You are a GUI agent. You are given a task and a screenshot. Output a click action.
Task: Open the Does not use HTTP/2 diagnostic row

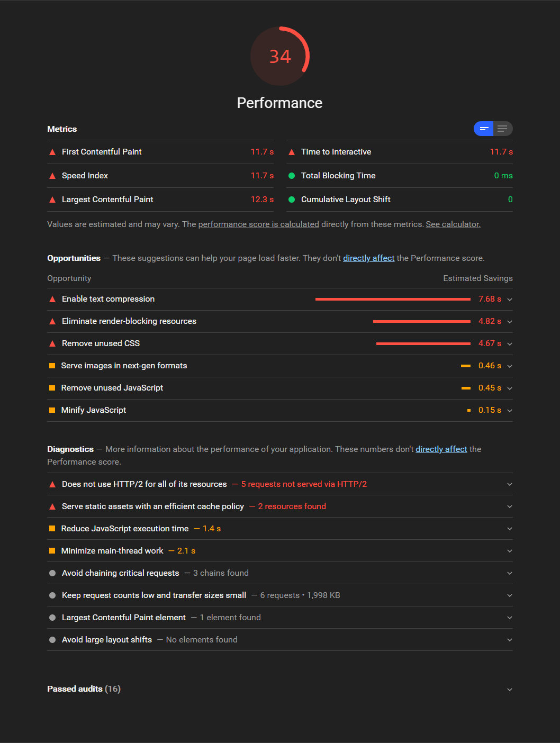coord(280,484)
